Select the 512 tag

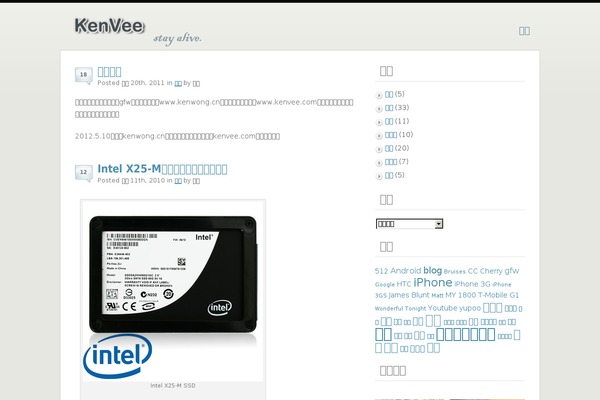coord(382,271)
